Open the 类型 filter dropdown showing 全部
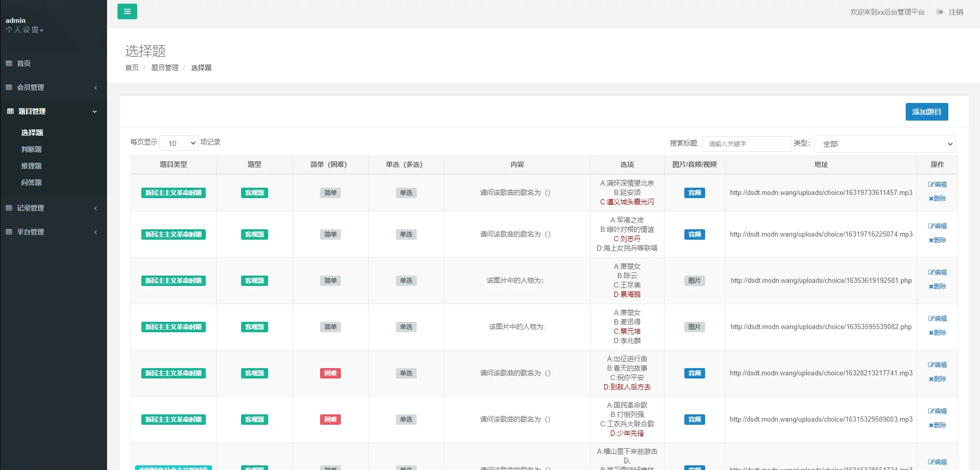 coord(884,144)
